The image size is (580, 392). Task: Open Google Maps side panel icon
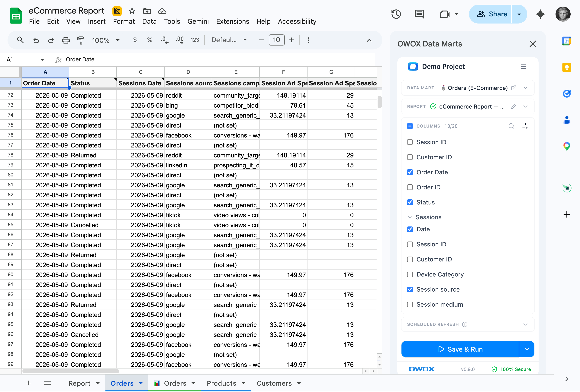pos(566,146)
